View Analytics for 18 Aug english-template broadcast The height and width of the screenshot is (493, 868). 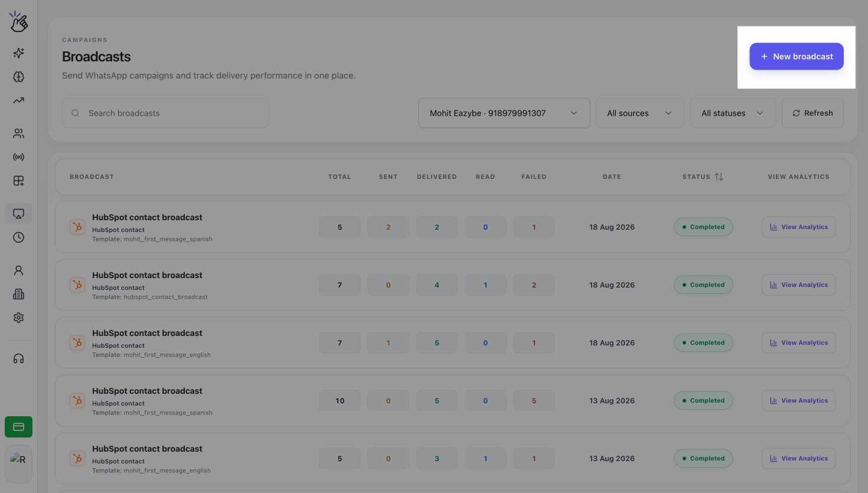(799, 343)
